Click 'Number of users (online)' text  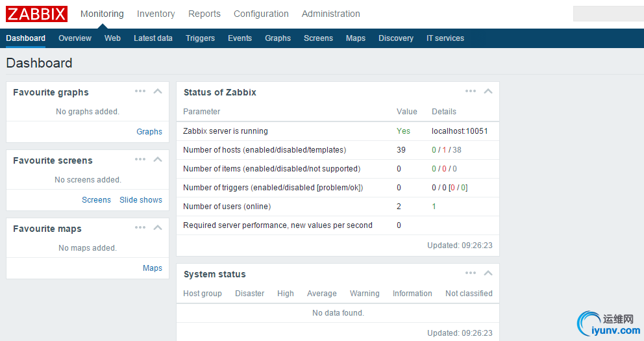227,207
